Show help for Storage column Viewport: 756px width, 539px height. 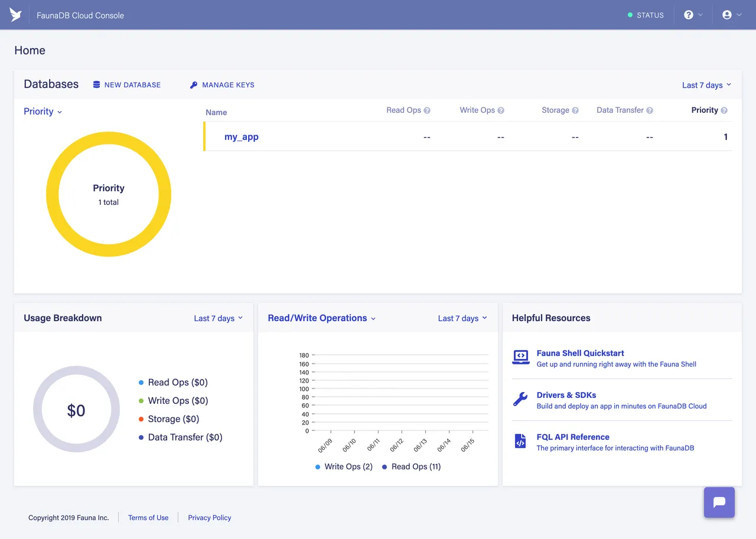(575, 110)
